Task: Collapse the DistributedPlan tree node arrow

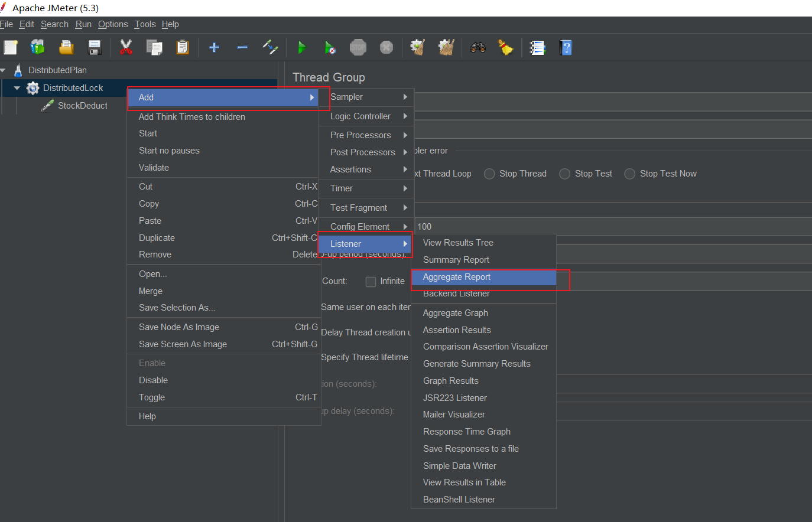Action: (2, 70)
